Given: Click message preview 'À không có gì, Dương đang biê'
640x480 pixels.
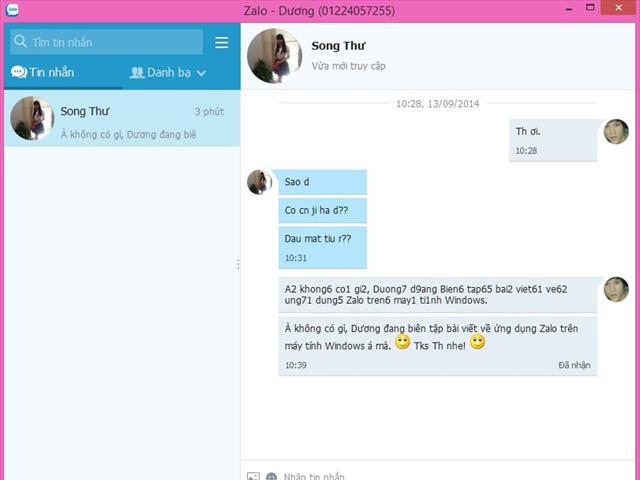Looking at the screenshot, I should (x=129, y=134).
